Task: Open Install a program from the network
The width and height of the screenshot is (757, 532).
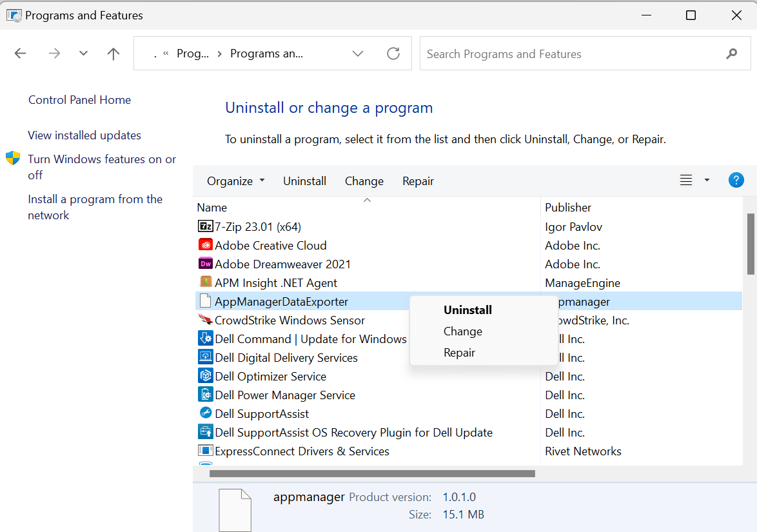Action: click(x=95, y=207)
